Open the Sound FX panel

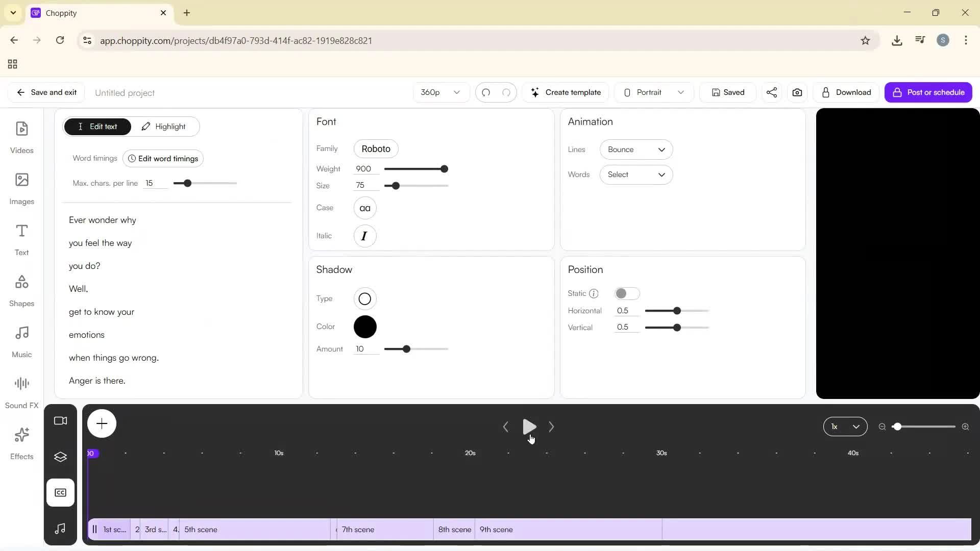(x=21, y=390)
